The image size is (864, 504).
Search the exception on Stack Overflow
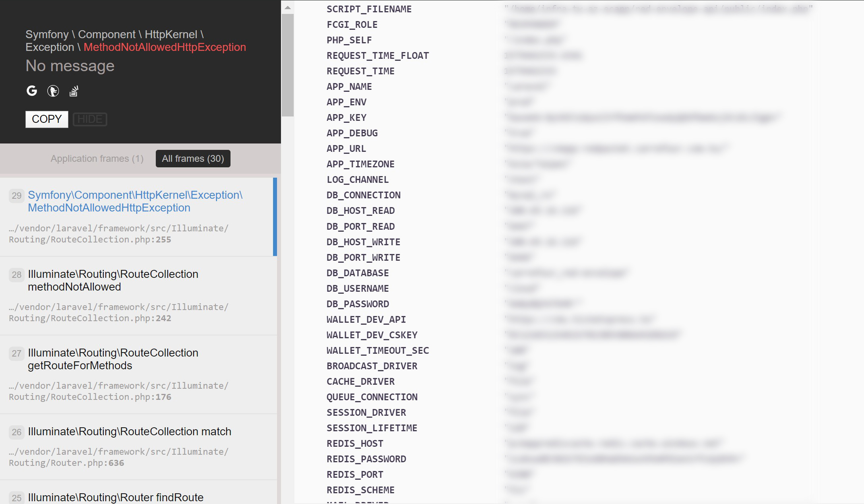74,91
